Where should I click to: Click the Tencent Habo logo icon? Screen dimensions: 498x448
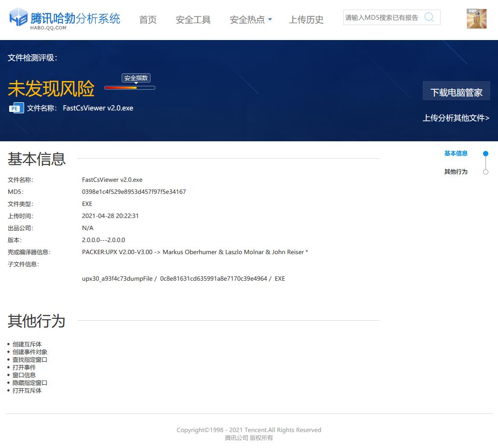pos(18,17)
